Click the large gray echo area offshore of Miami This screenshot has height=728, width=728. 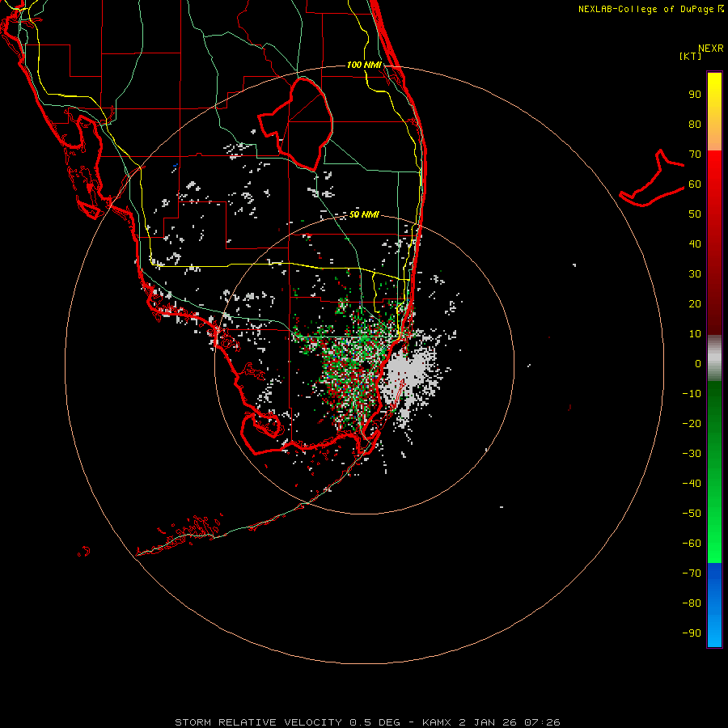tap(411, 374)
